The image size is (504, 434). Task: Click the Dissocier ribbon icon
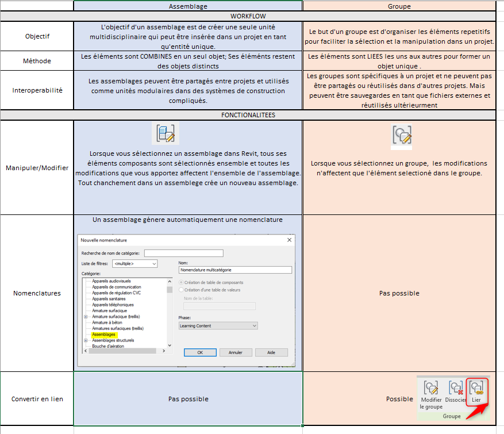pos(455,389)
